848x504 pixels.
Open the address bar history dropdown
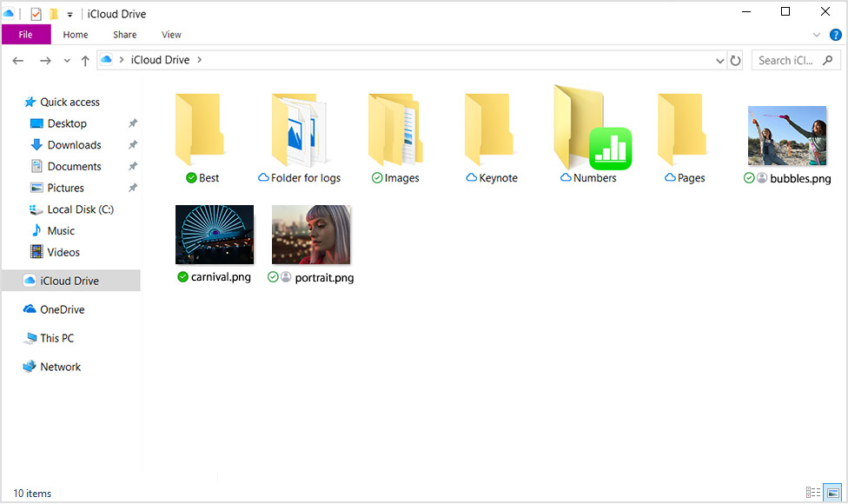718,60
